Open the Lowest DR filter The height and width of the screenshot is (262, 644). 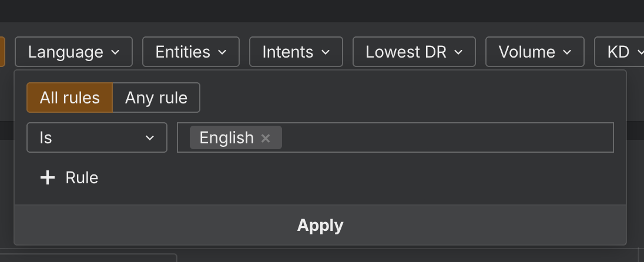point(413,52)
